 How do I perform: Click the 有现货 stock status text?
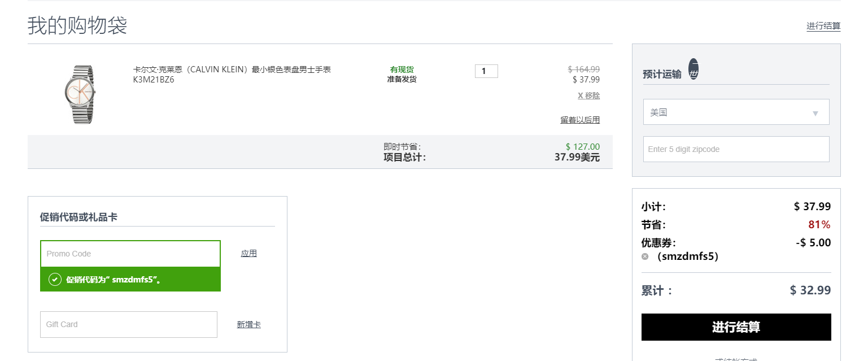coord(402,69)
